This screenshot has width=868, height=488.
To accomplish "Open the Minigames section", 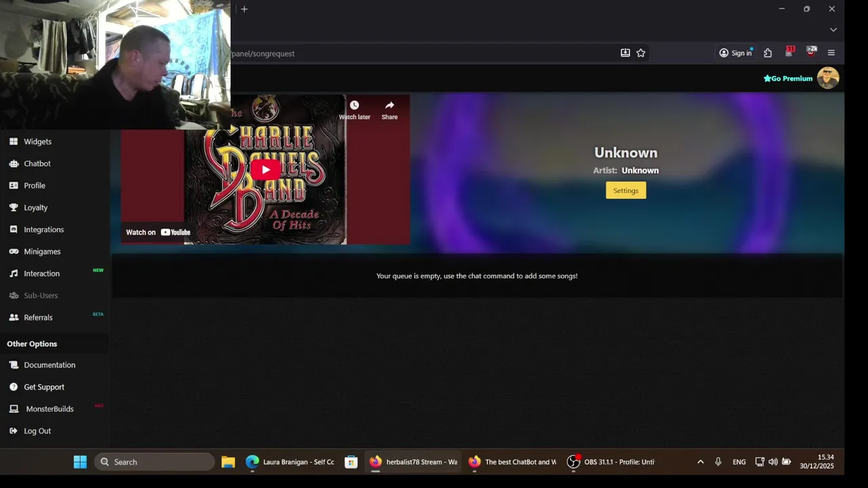I will tap(42, 251).
